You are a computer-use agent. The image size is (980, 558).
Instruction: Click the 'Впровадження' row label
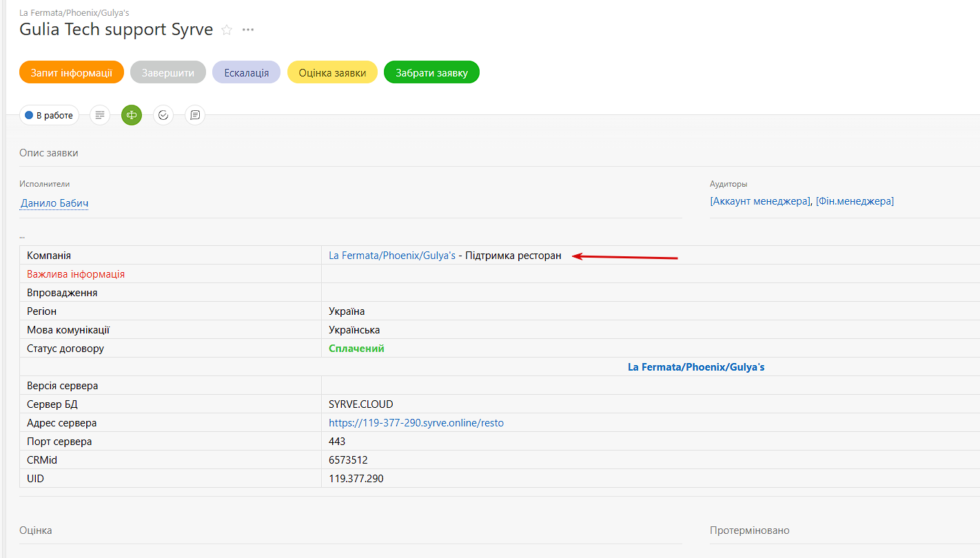(x=62, y=293)
